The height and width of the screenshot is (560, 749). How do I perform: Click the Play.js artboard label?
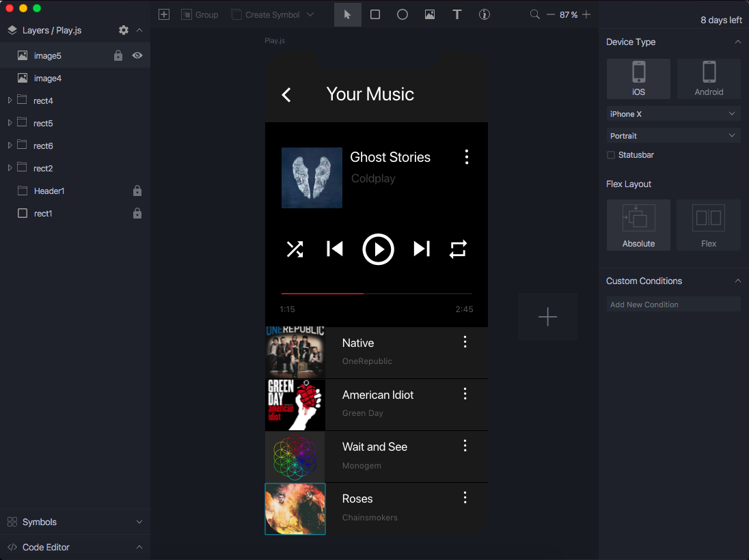pos(275,40)
